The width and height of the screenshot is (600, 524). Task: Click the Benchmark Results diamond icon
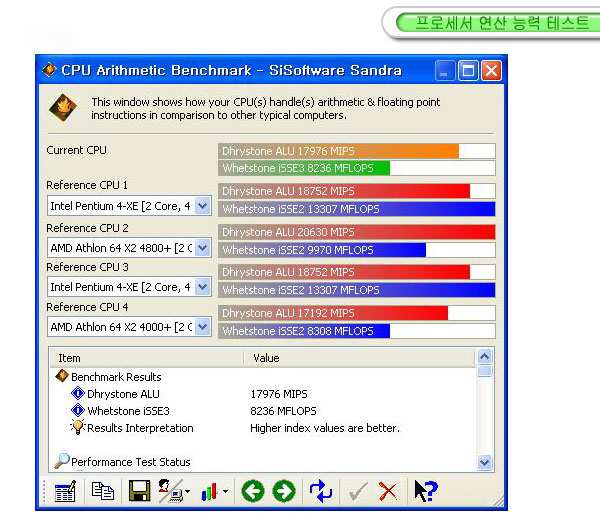62,376
